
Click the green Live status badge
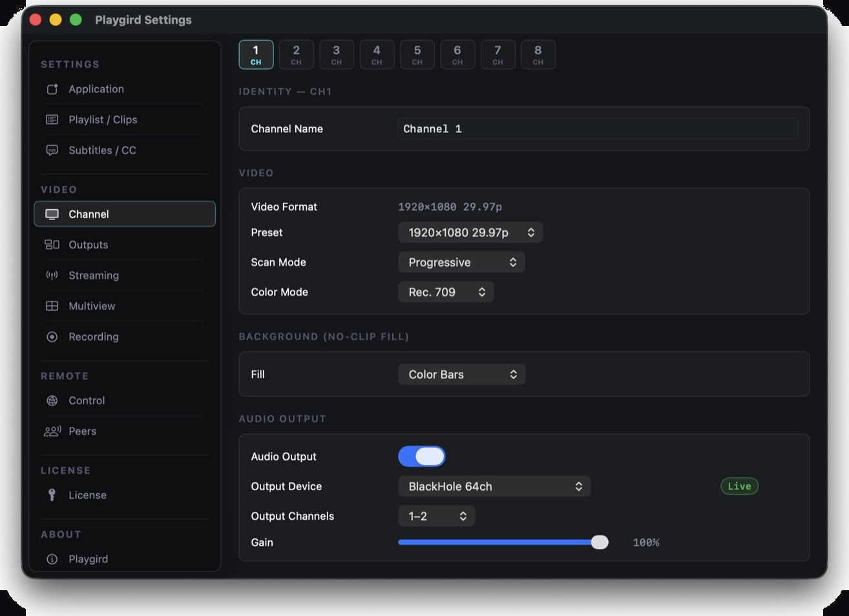tap(739, 486)
